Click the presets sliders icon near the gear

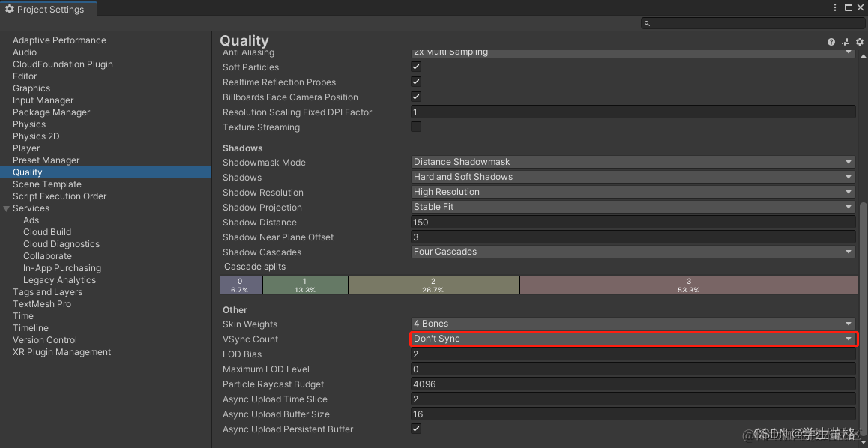click(x=845, y=42)
